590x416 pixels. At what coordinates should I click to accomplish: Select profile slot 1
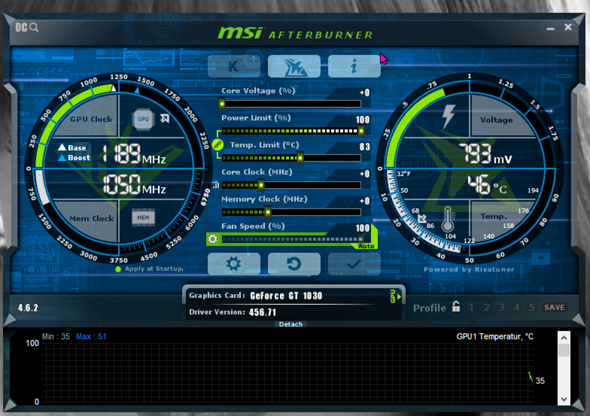coord(471,308)
